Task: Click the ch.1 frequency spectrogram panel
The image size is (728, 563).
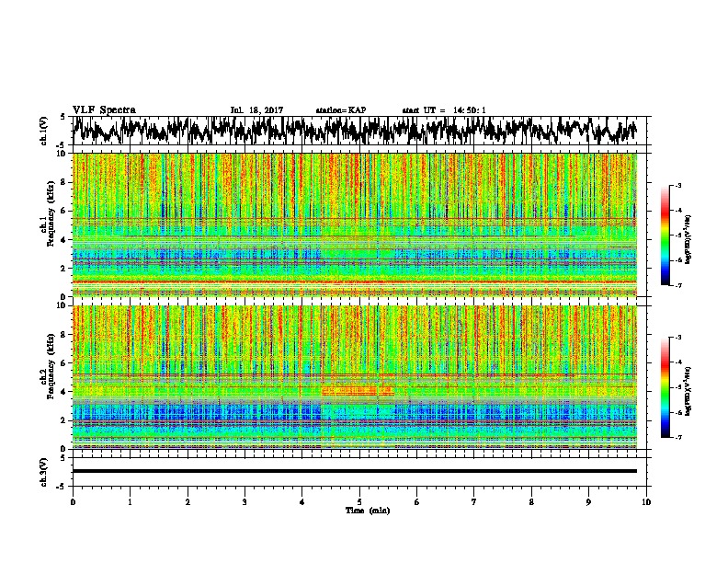Action: 355,224
